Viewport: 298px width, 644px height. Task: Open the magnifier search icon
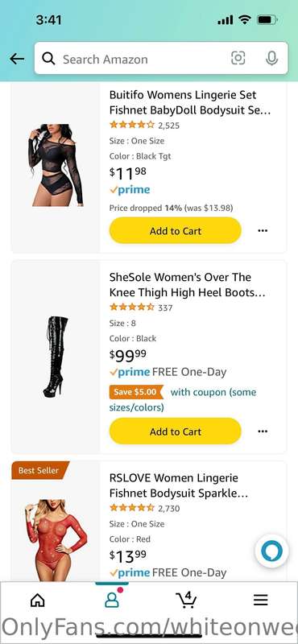tap(48, 59)
